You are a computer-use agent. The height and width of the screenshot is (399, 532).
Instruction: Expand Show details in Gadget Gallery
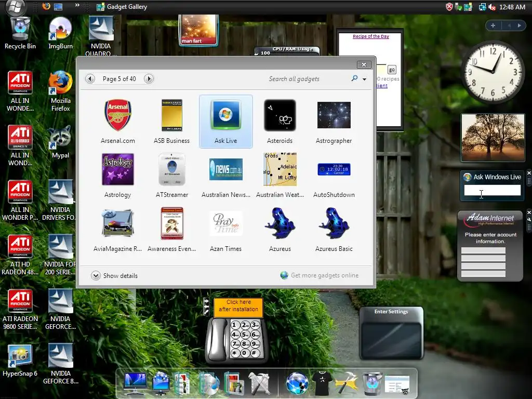point(114,275)
